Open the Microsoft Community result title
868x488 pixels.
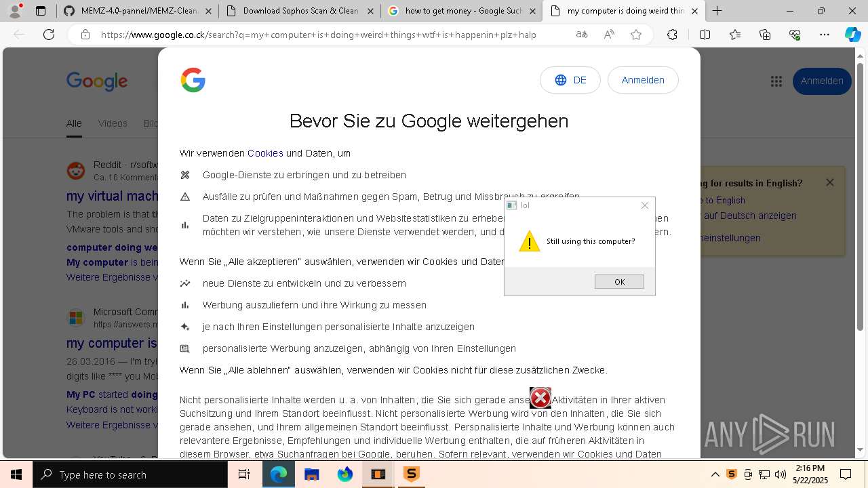[112, 343]
